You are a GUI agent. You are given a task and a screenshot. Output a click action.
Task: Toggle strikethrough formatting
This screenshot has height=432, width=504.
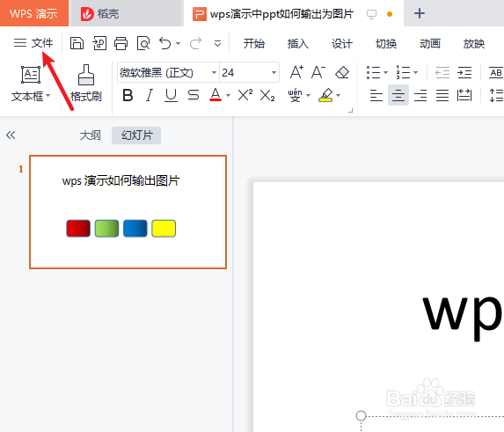coord(194,95)
